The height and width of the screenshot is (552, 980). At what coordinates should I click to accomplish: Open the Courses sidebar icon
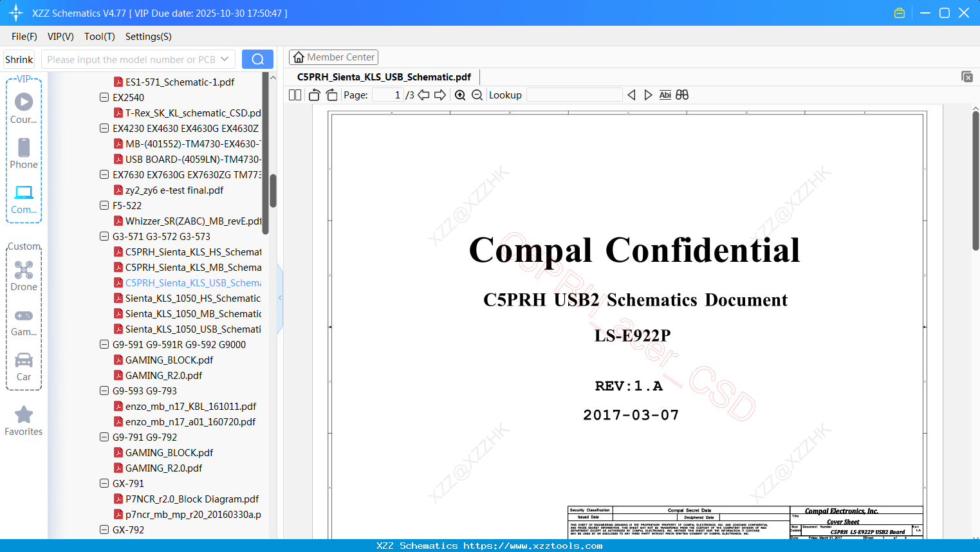tap(24, 102)
